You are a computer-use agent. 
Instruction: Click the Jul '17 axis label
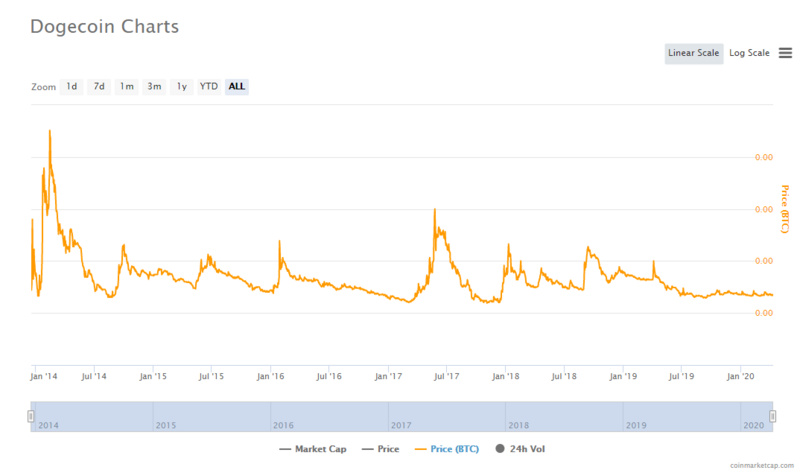click(x=446, y=377)
